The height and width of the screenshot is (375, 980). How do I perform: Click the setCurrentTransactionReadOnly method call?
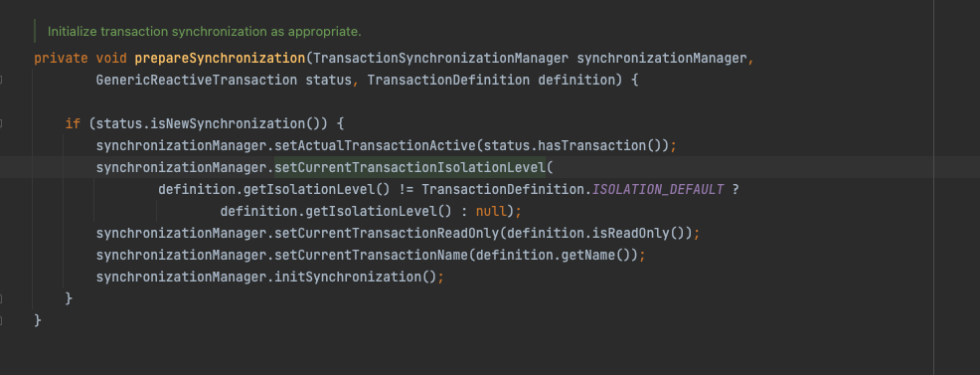pos(387,233)
